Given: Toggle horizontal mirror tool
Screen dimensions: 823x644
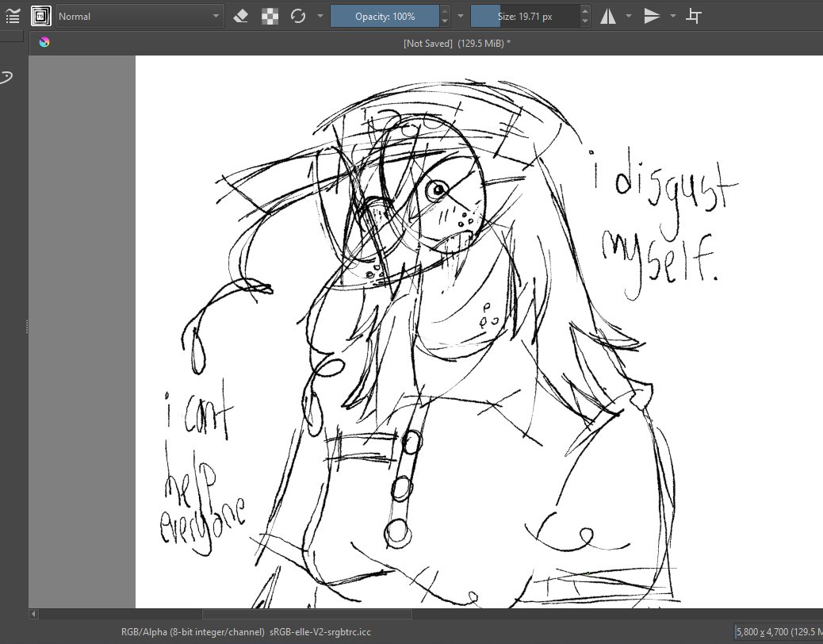Looking at the screenshot, I should click(x=608, y=17).
